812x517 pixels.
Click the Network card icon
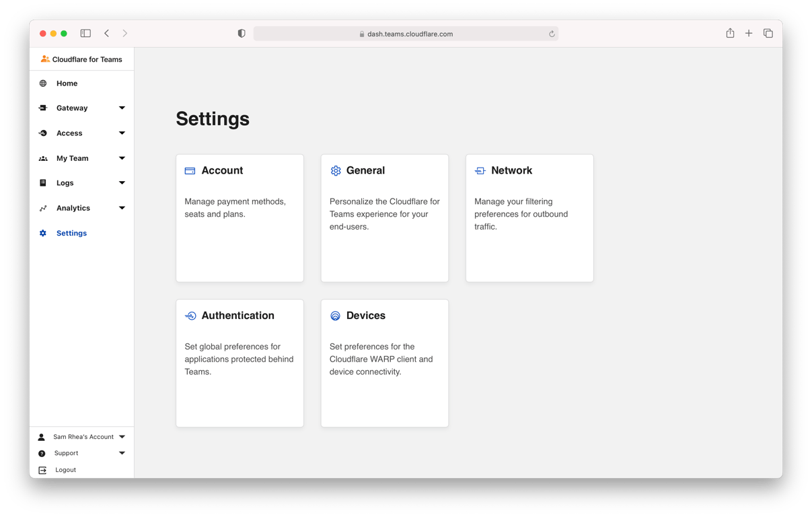480,170
